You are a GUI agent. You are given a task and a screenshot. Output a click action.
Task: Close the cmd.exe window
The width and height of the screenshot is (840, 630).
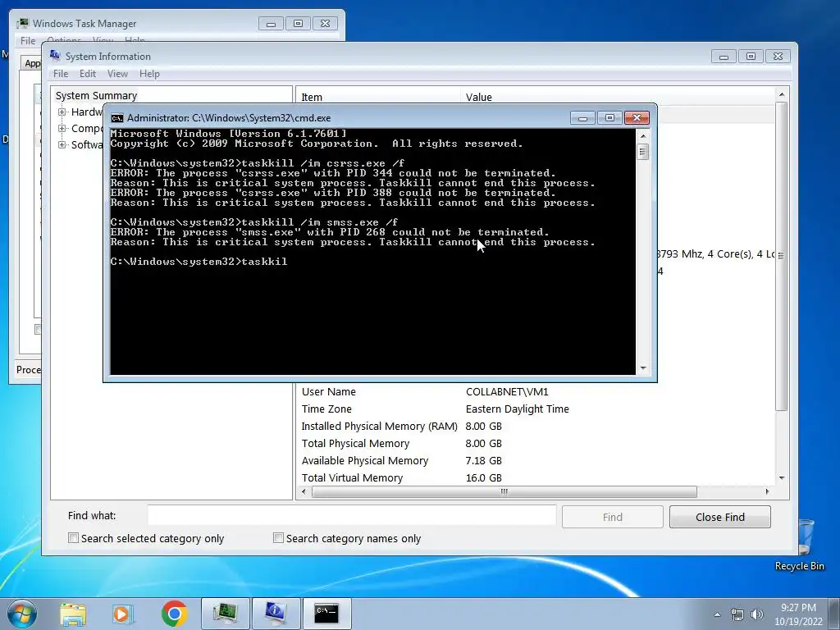[637, 118]
